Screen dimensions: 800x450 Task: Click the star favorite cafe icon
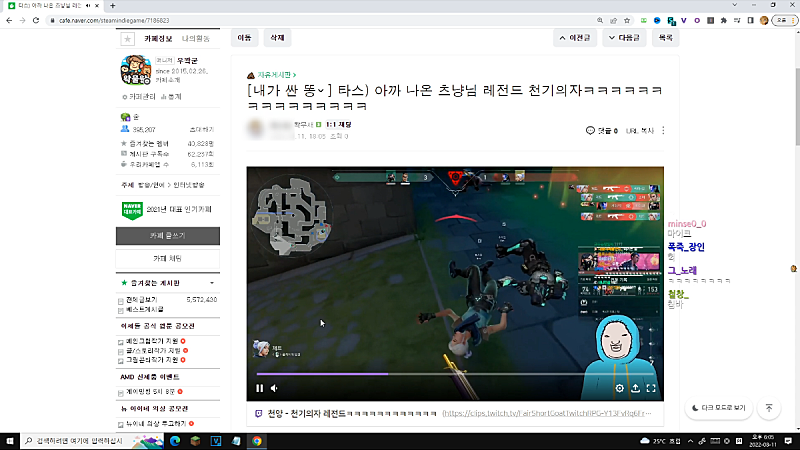pos(128,39)
